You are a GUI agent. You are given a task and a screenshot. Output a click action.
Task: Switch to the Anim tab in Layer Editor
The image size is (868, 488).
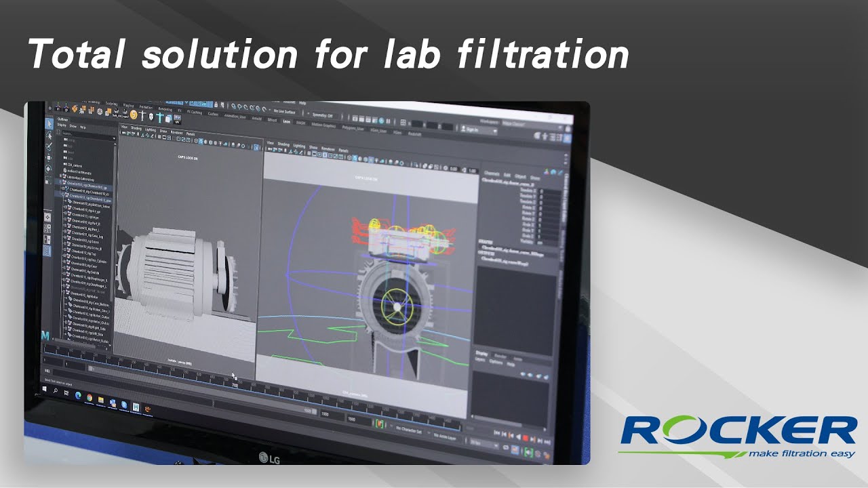tap(517, 359)
